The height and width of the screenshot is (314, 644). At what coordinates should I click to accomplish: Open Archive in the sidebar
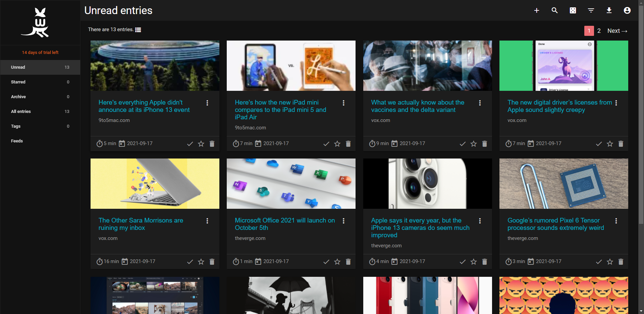coord(40,97)
